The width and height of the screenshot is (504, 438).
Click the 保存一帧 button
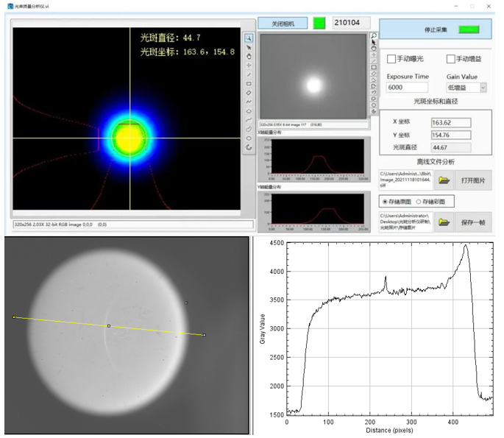473,222
